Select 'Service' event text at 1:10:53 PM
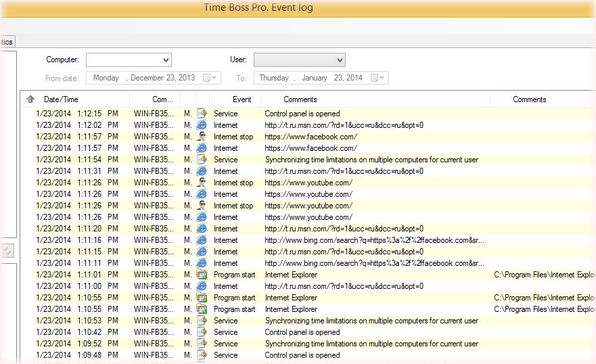Viewport: 596px width, 364px height. 226,321
